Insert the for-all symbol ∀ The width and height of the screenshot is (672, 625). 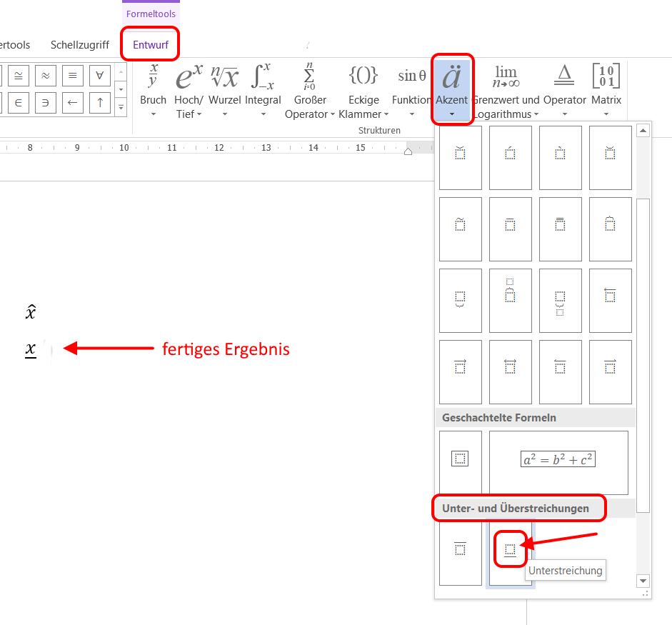[x=99, y=75]
